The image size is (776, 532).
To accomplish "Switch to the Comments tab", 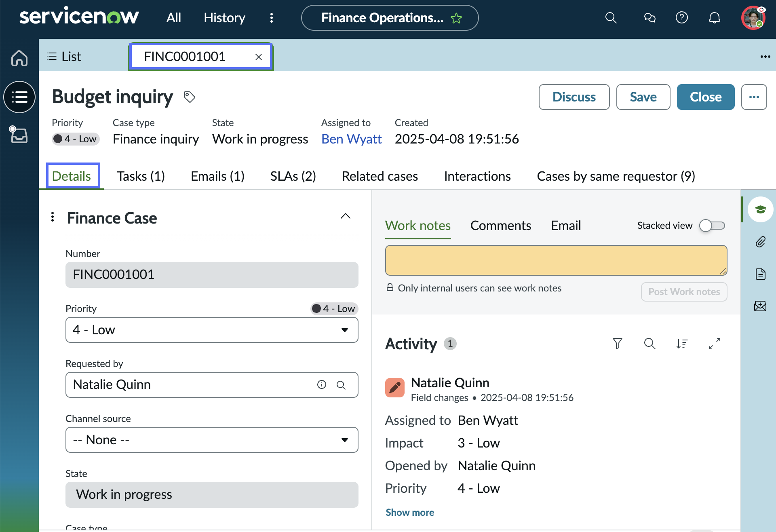I will pos(501,226).
